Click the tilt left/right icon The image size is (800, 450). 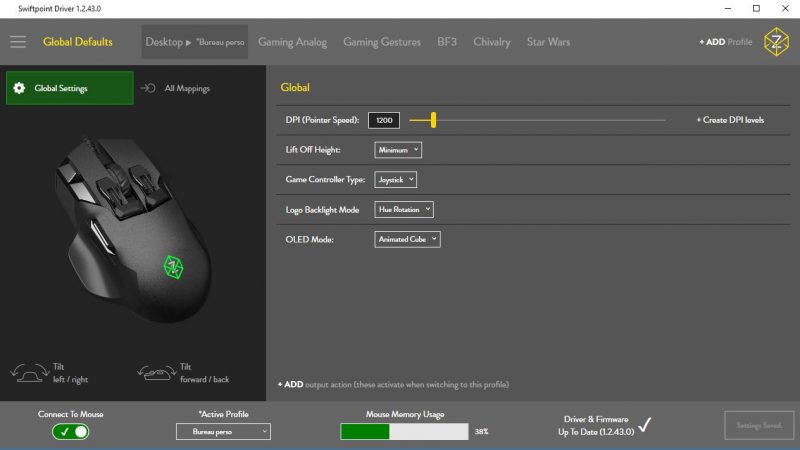pyautogui.click(x=30, y=373)
